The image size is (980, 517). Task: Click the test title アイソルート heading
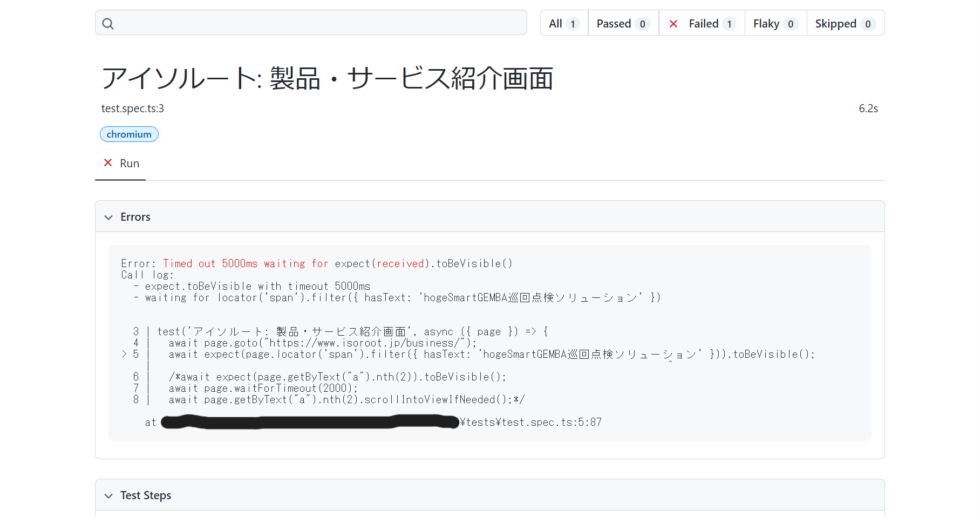(327, 78)
